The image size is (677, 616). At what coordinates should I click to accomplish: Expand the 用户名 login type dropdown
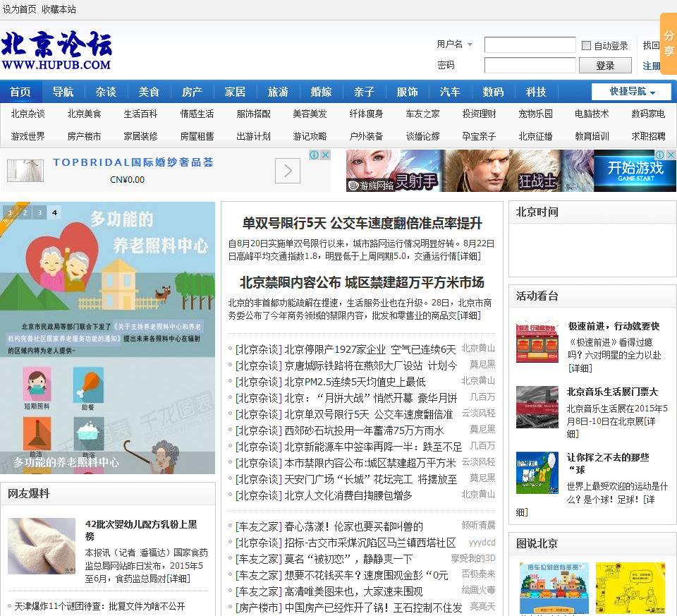click(470, 44)
